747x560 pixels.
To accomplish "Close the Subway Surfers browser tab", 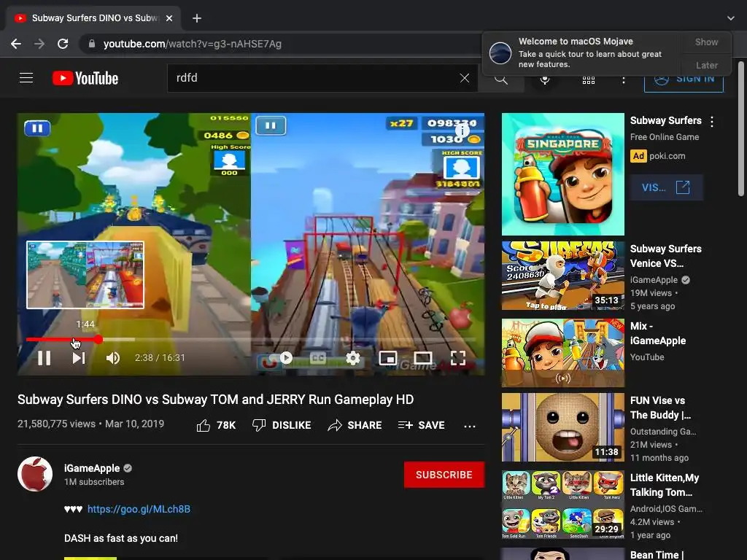I will [169, 18].
